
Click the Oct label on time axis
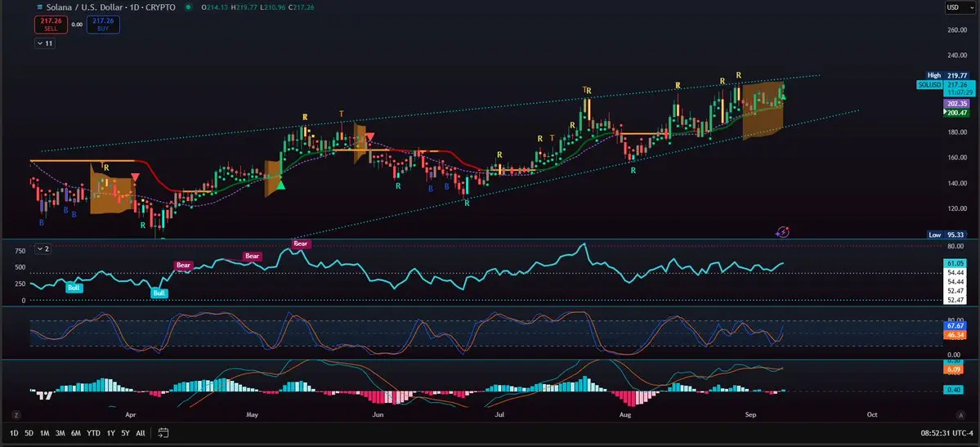tap(872, 414)
